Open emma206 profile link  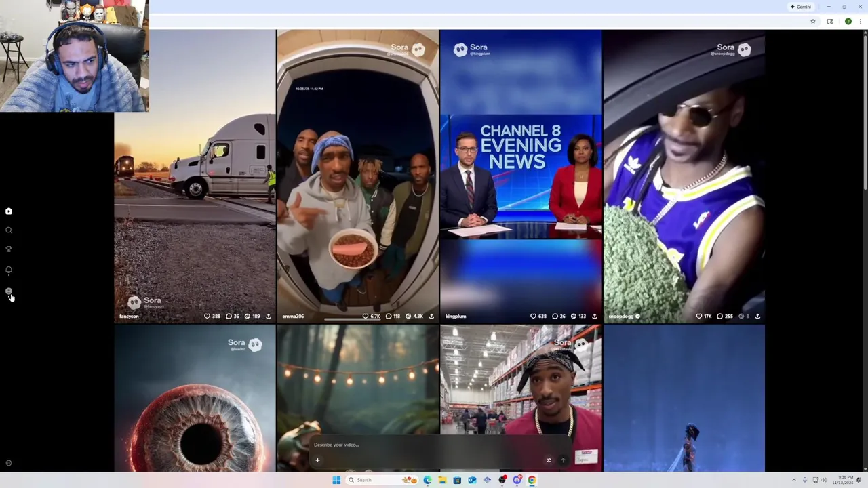pos(293,317)
